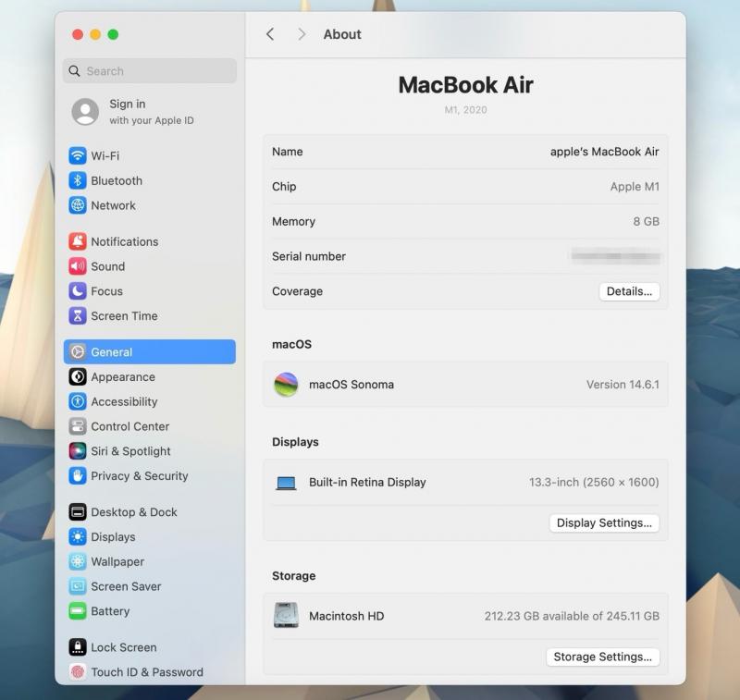The image size is (740, 700).
Task: Go forward with the right chevron
Action: tap(302, 34)
